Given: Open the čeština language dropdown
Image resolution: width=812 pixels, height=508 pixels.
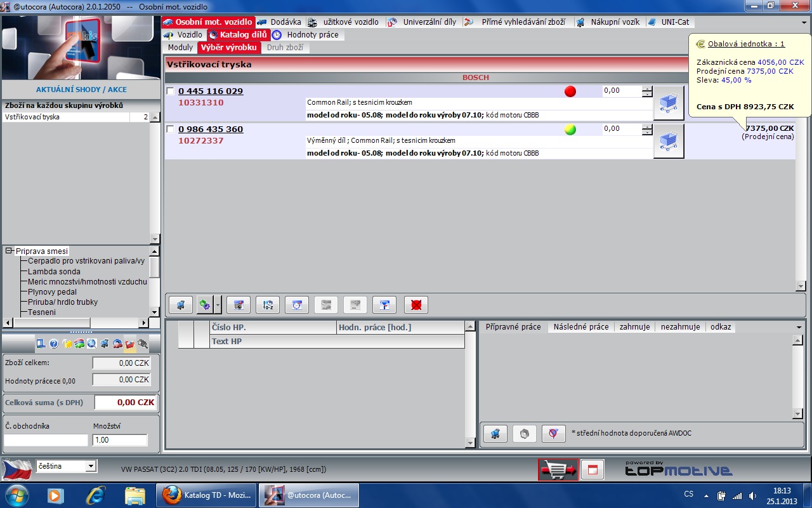Looking at the screenshot, I should (91, 467).
